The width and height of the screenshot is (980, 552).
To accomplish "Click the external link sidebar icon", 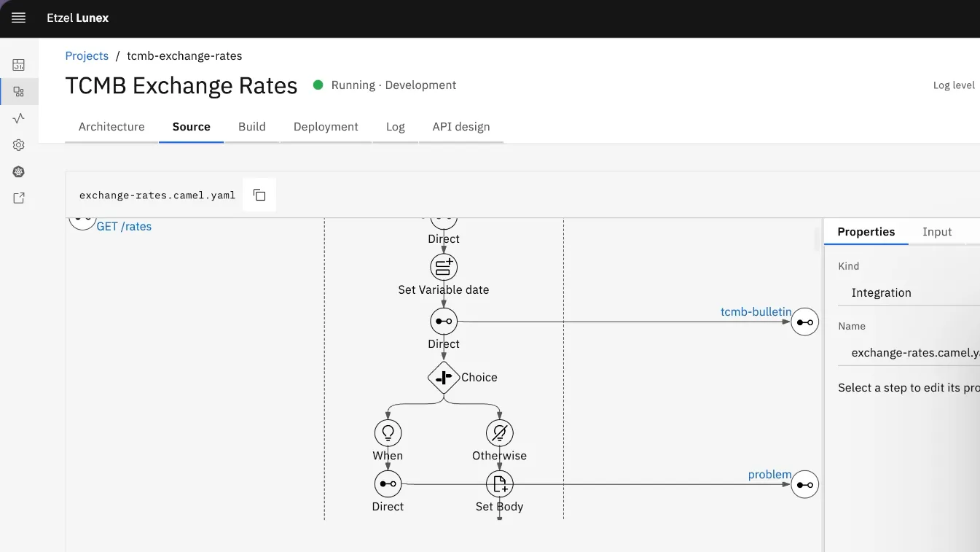I will click(x=19, y=198).
